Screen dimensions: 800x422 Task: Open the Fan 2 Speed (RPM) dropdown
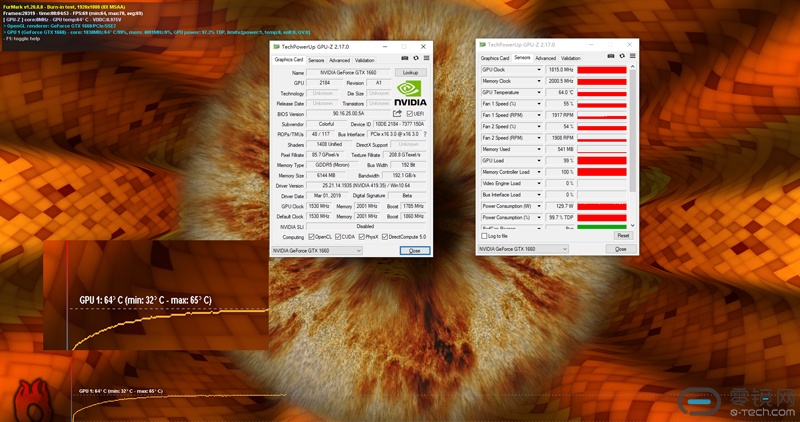[x=538, y=138]
